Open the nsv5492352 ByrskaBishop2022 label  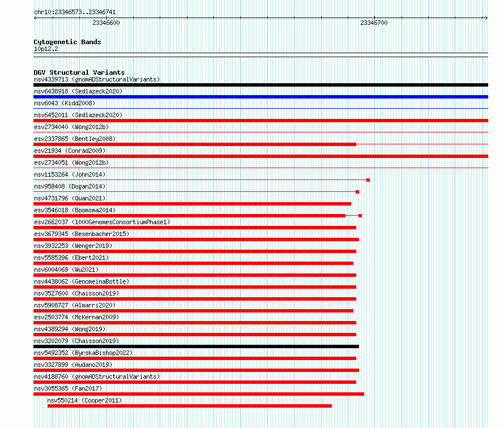point(83,353)
